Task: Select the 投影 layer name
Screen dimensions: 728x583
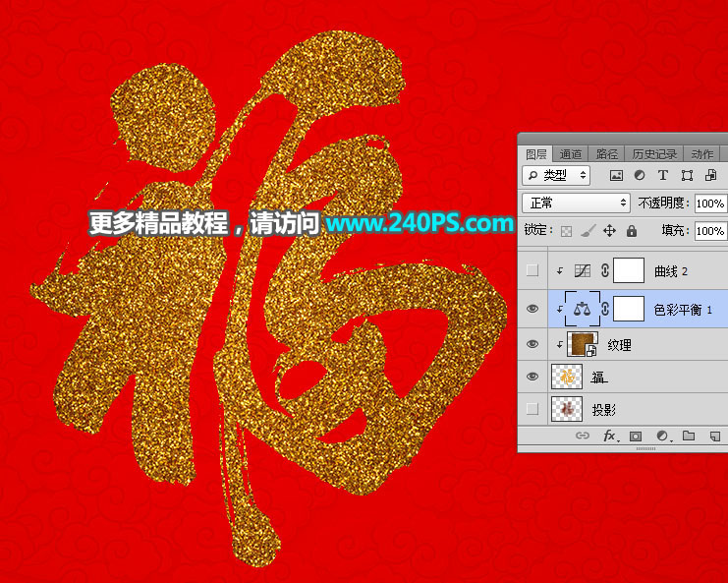Action: tap(603, 410)
